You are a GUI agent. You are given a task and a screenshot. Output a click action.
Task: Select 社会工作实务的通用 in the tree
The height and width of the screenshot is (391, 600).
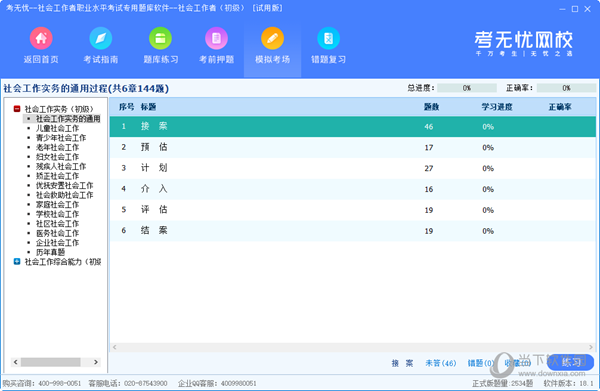pos(68,119)
